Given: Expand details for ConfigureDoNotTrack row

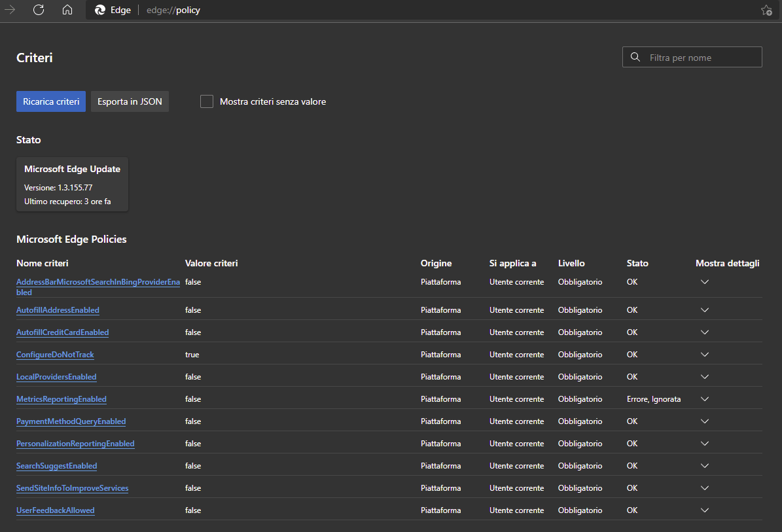Looking at the screenshot, I should (x=705, y=355).
